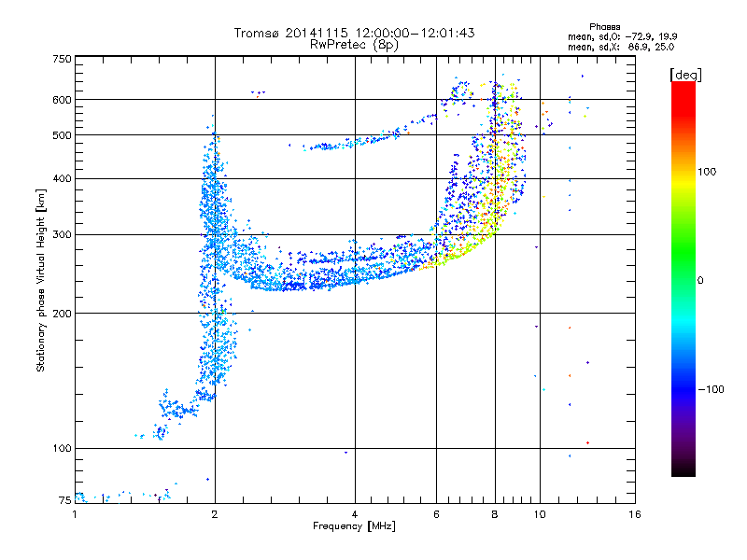This screenshot has width=747, height=560.
Task: Click the x-axis tick label '2'
Action: tap(215, 514)
